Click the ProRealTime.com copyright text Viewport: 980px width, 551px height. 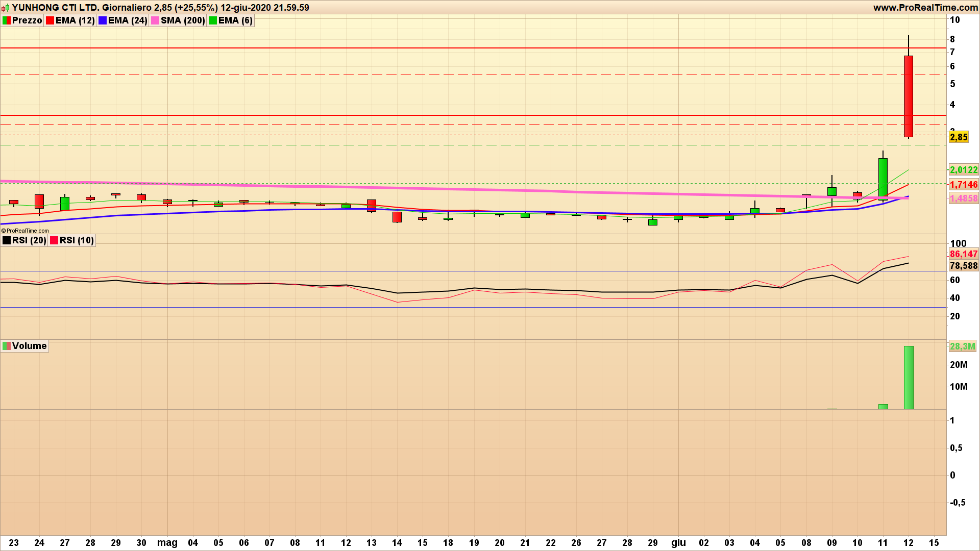(x=26, y=231)
